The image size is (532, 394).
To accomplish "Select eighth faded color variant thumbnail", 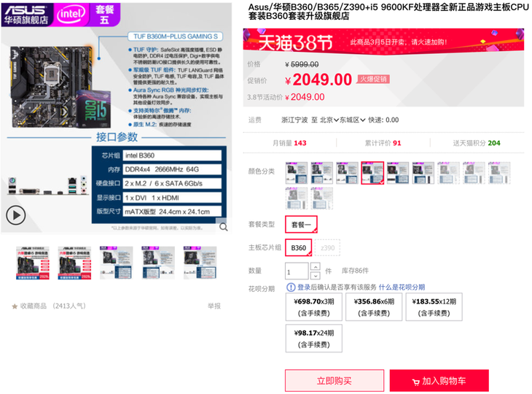I will (x=474, y=173).
